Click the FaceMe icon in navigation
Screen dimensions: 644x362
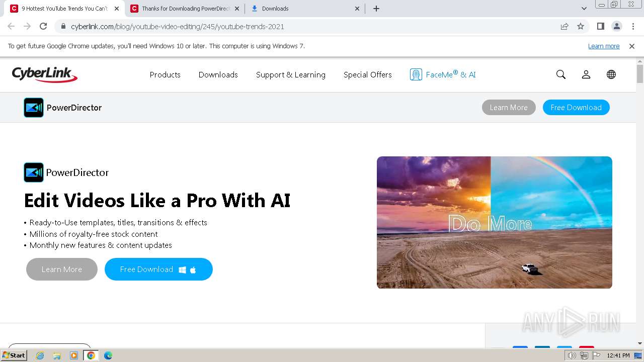point(416,74)
